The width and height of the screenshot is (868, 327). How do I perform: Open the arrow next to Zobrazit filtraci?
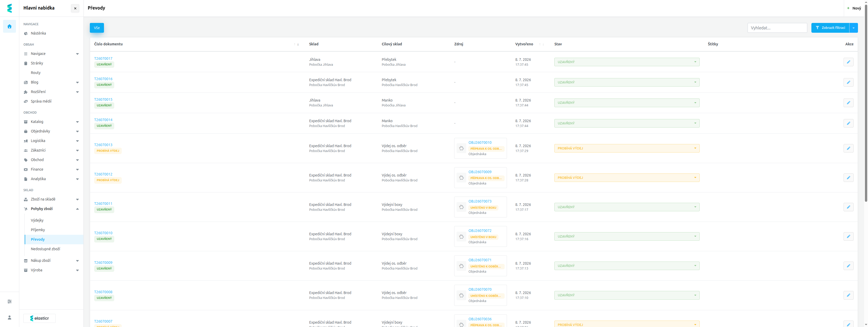point(854,28)
